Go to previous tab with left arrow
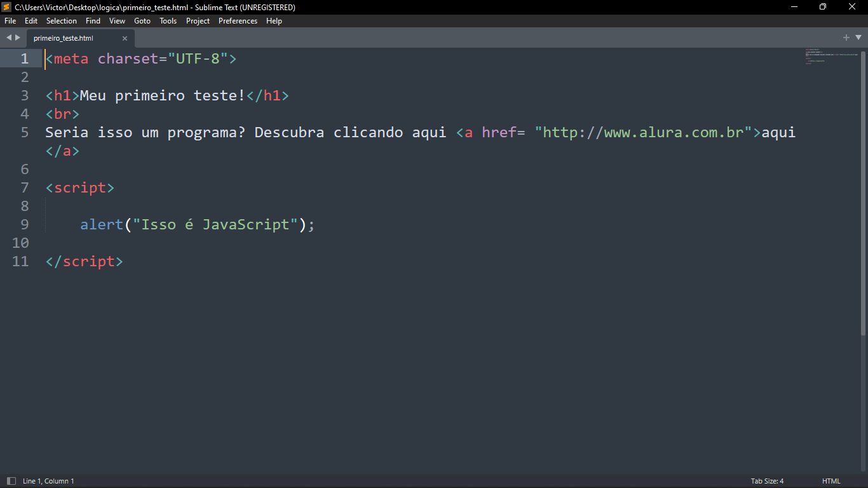The image size is (868, 488). click(9, 37)
